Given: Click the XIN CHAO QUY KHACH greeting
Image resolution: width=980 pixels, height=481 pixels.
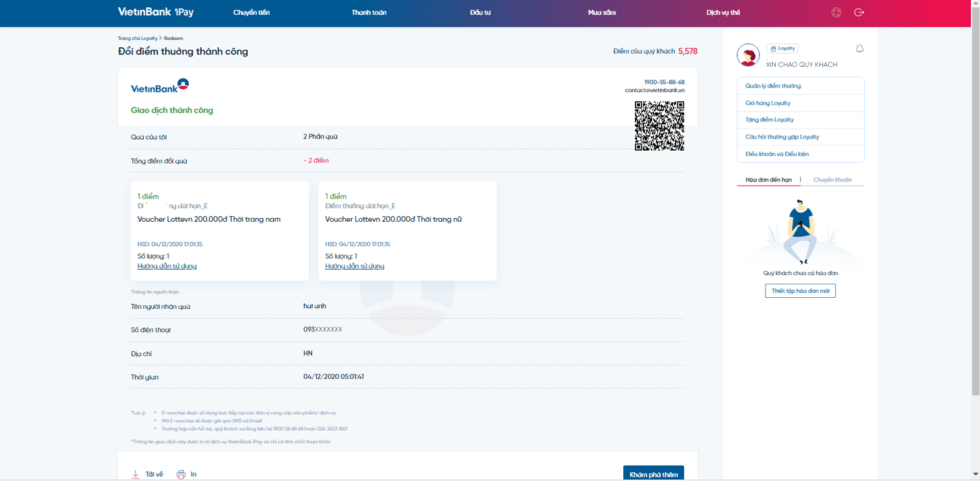Looking at the screenshot, I should [x=801, y=64].
